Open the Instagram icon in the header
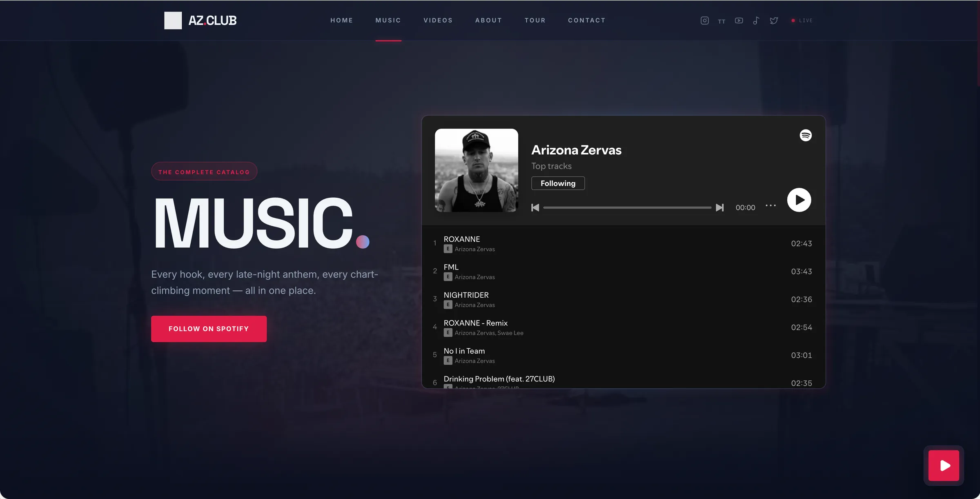980x499 pixels. (x=704, y=20)
